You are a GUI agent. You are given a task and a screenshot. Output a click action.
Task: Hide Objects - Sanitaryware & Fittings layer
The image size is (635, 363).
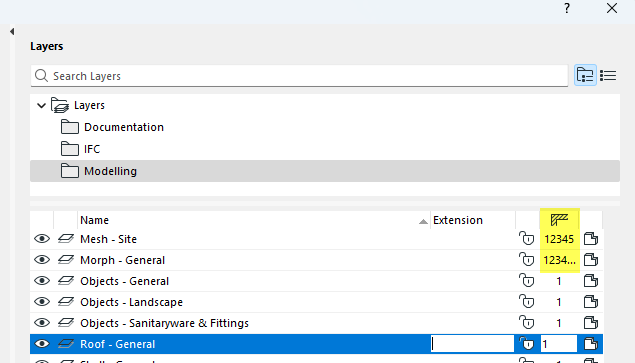[x=42, y=323]
